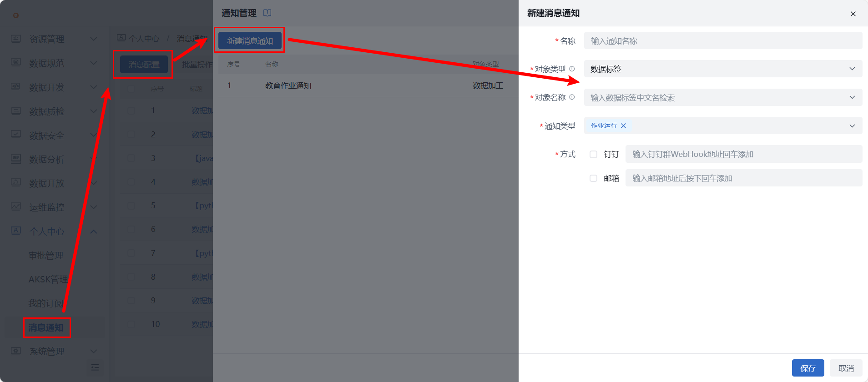Open the 通知类型 multi-select dropdown
868x382 pixels.
723,126
